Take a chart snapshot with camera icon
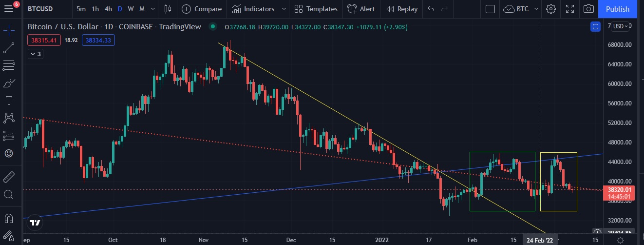 click(x=589, y=9)
